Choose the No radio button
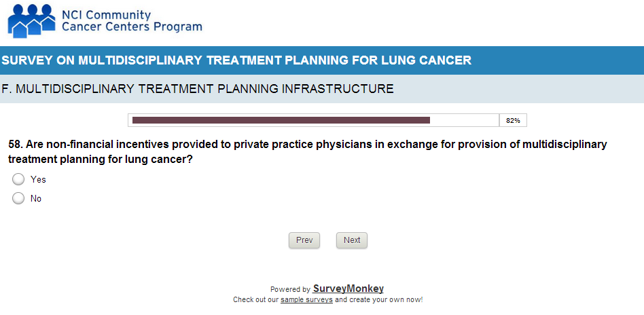The height and width of the screenshot is (315, 644). click(x=18, y=198)
